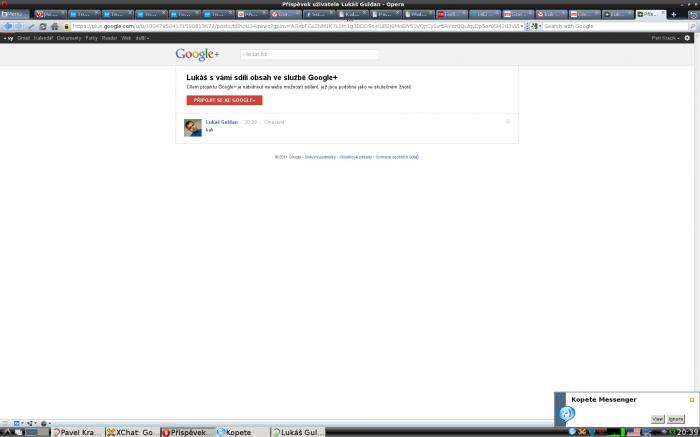The image size is (700, 437).
Task: Open the Opera Menu button
Action: point(14,14)
